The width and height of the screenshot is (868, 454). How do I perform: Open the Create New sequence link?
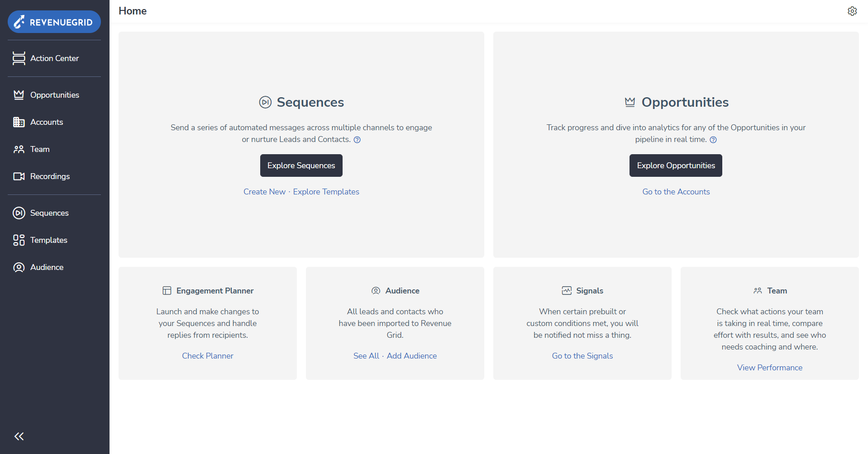264,192
